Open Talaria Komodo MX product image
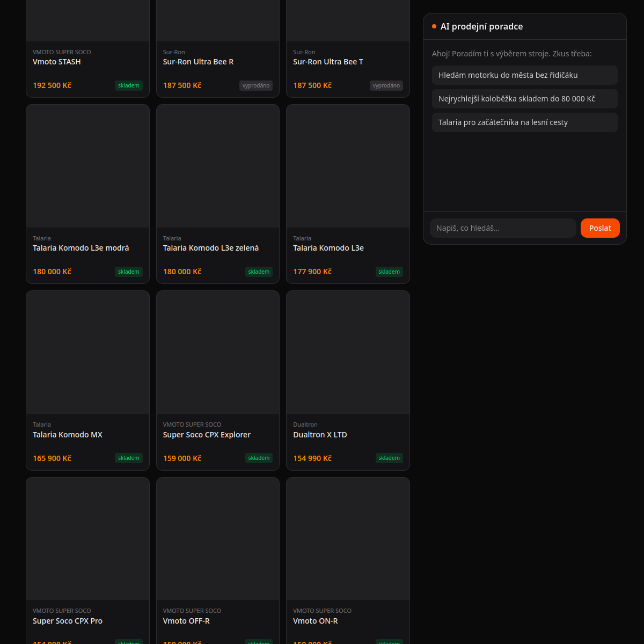The width and height of the screenshot is (644, 644). click(87, 352)
